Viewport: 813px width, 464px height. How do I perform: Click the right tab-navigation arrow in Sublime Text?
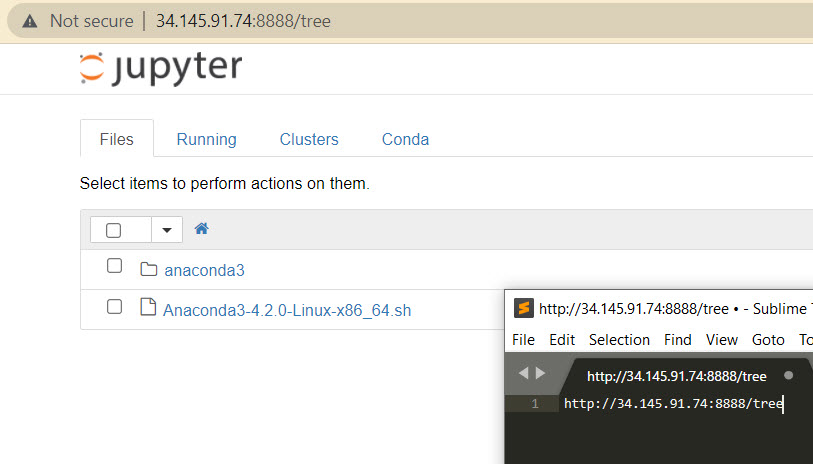coord(540,373)
